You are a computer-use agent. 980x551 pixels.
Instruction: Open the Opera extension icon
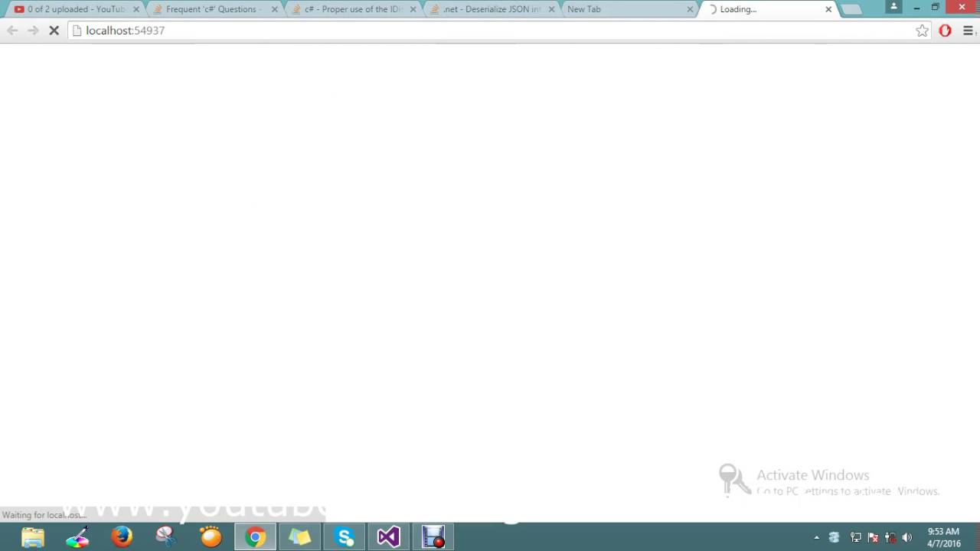coord(945,31)
